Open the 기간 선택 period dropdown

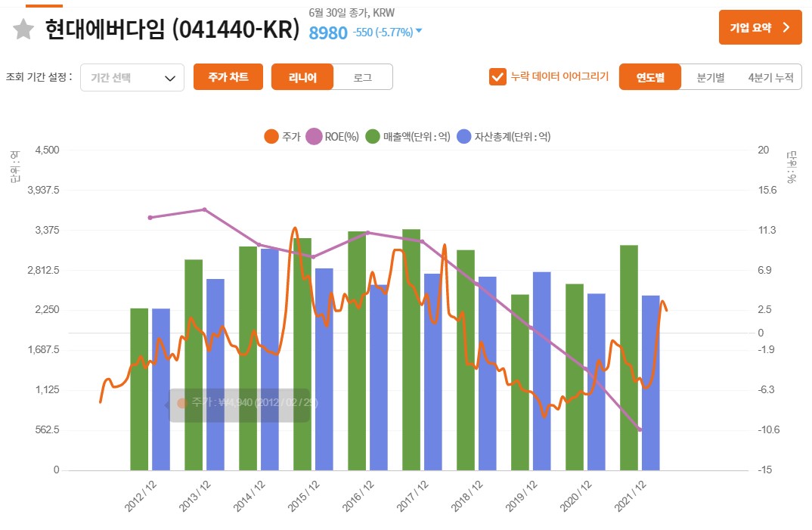tap(132, 78)
